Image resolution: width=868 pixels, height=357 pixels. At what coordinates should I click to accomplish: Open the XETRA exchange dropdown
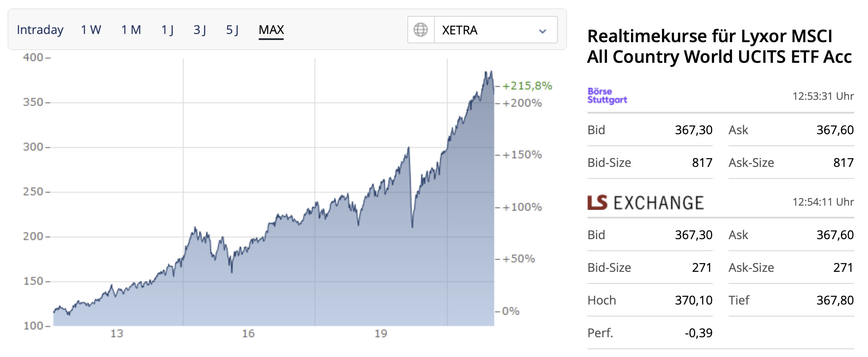tap(495, 30)
